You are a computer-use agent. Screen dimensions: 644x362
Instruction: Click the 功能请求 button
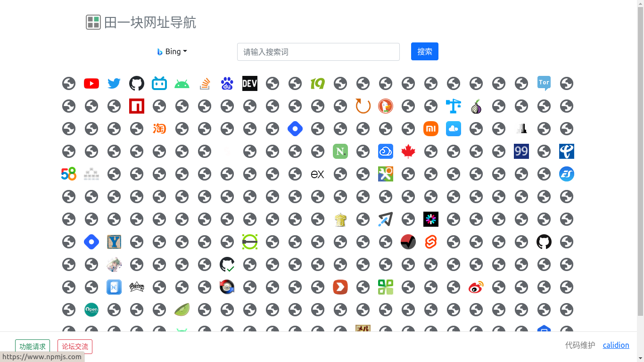[x=33, y=346]
